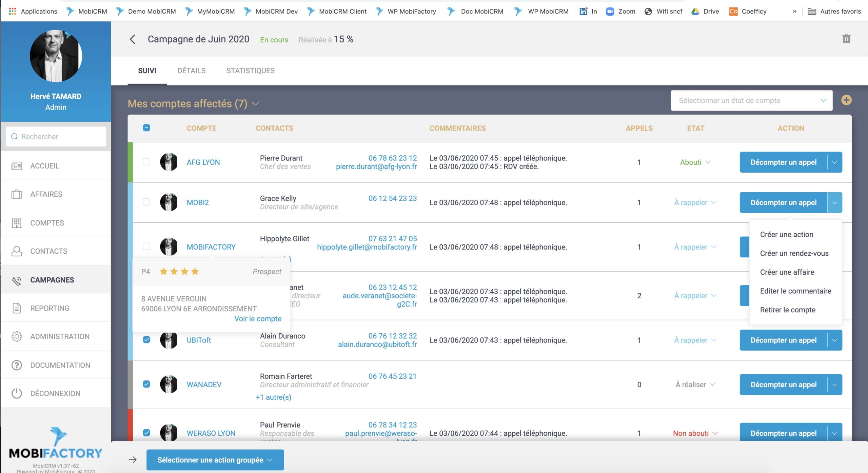
Task: Click the Administration gear icon
Action: tap(17, 336)
